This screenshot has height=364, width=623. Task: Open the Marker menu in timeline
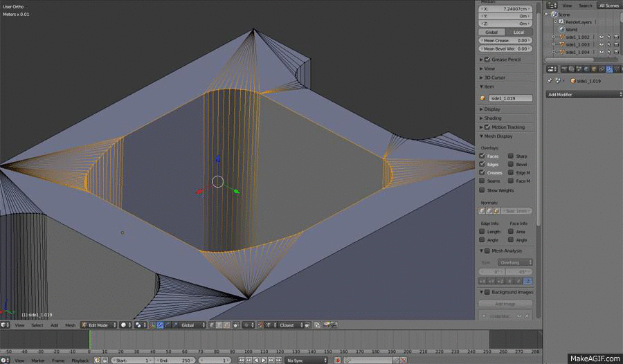(x=38, y=361)
